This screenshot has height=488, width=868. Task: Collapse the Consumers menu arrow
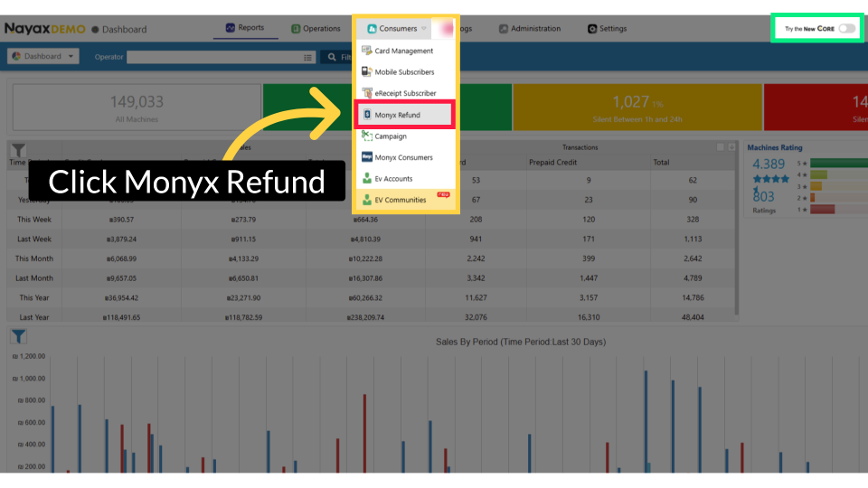(423, 28)
